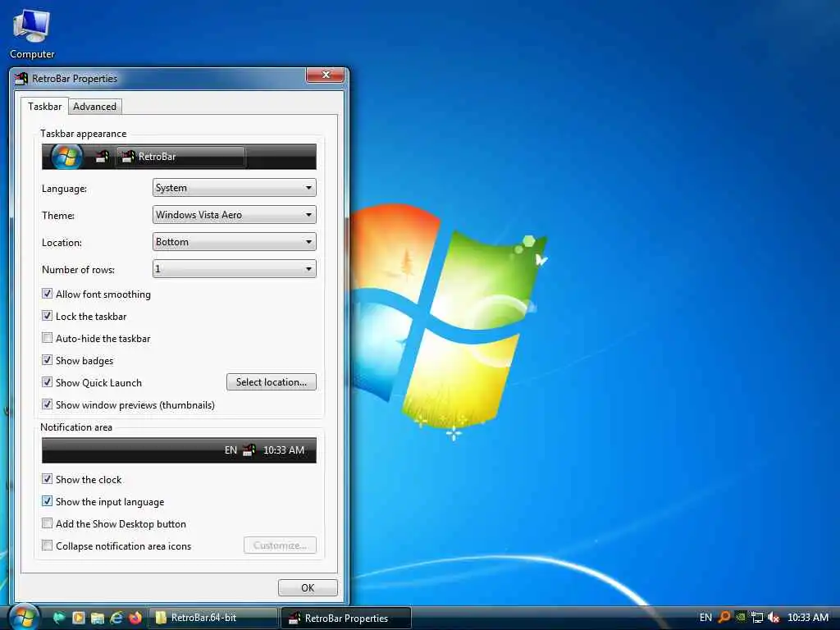Check Collapse notification area icons
The image size is (840, 630).
(47, 546)
